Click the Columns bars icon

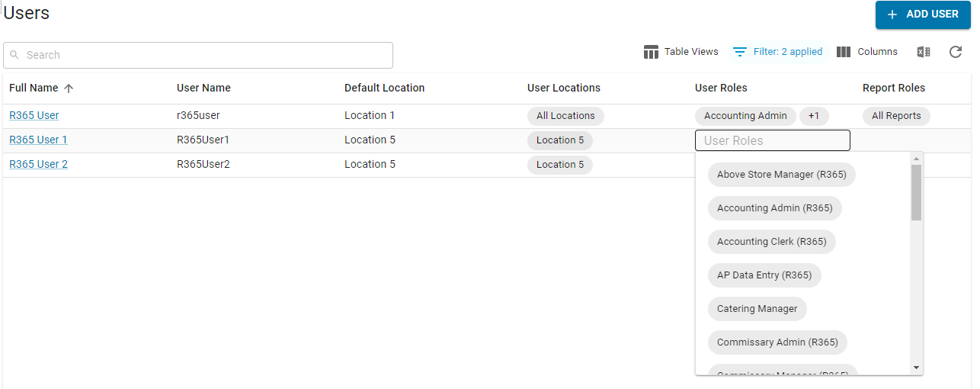[x=844, y=52]
